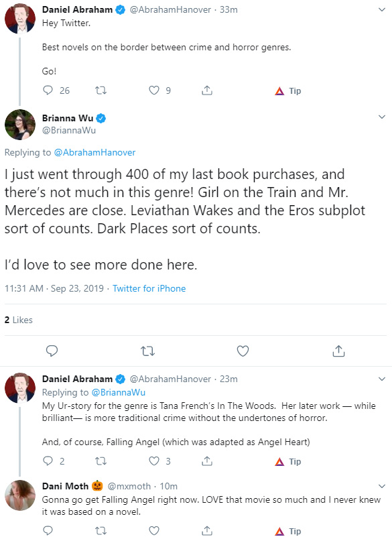
Task: Open the dropdown chevron on Brianna Wu's tweet
Action: [x=382, y=117]
